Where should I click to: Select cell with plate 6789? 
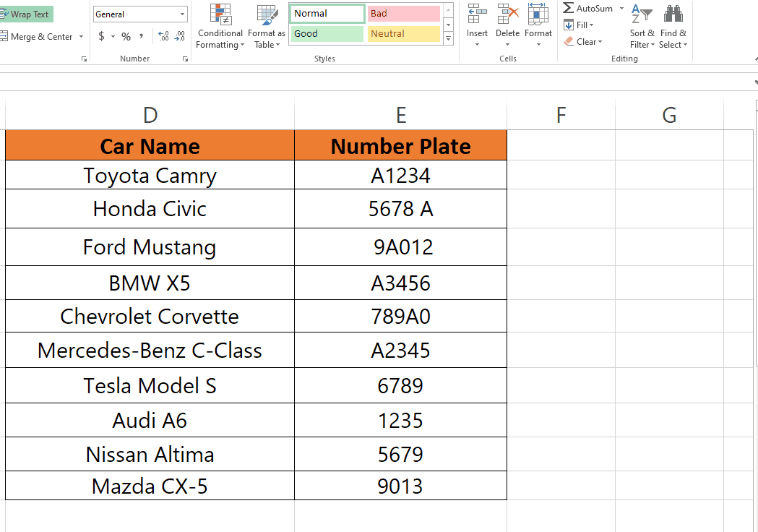click(401, 385)
